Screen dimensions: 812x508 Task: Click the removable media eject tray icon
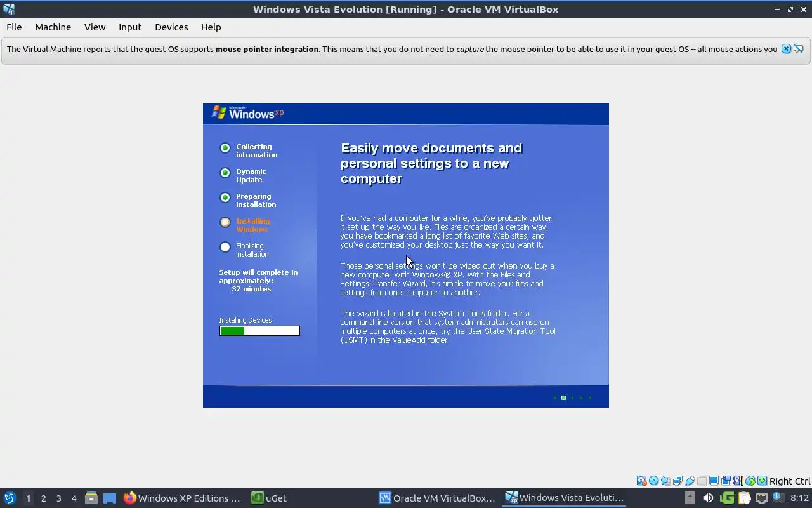point(690,498)
